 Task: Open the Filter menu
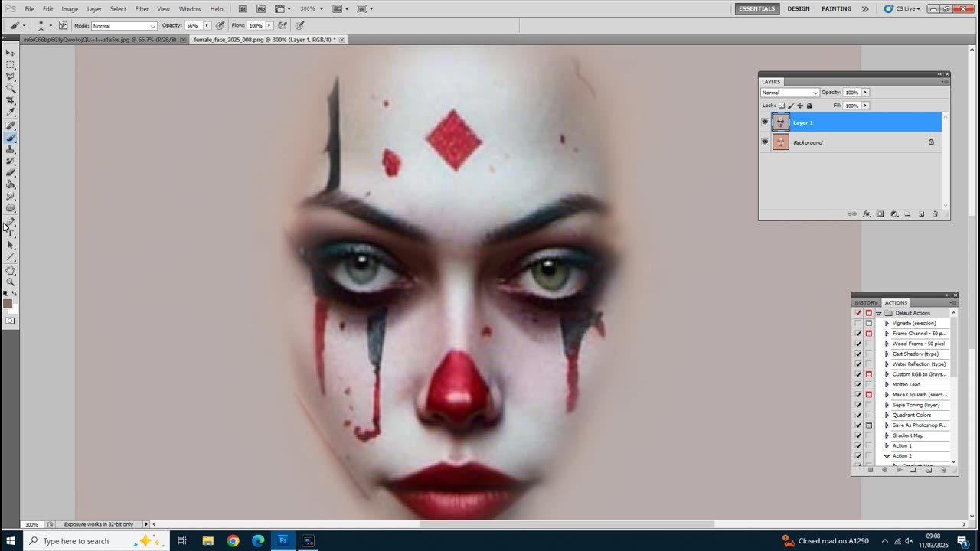click(142, 9)
